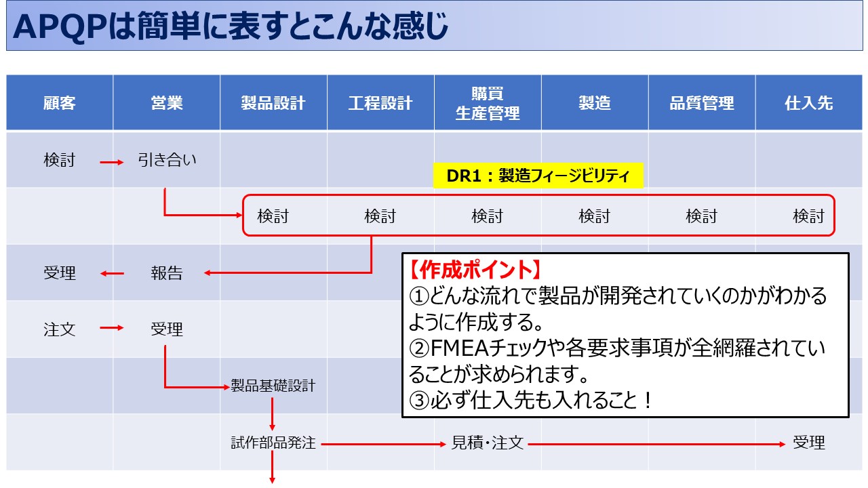Click the slide title 'APQPは簡単に表すとこんな感じ'
This screenshot has height=488, width=868.
(x=231, y=27)
